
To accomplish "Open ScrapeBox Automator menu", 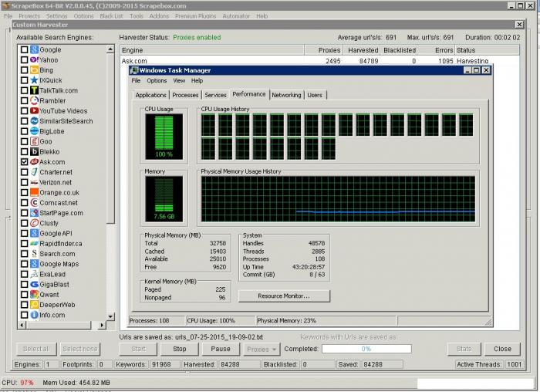I will click(x=236, y=16).
